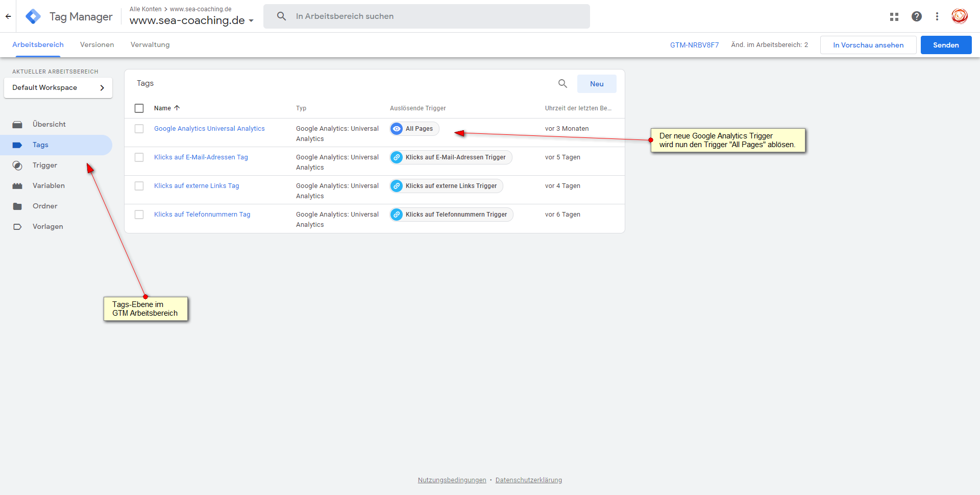Click the user account avatar

pos(960,16)
